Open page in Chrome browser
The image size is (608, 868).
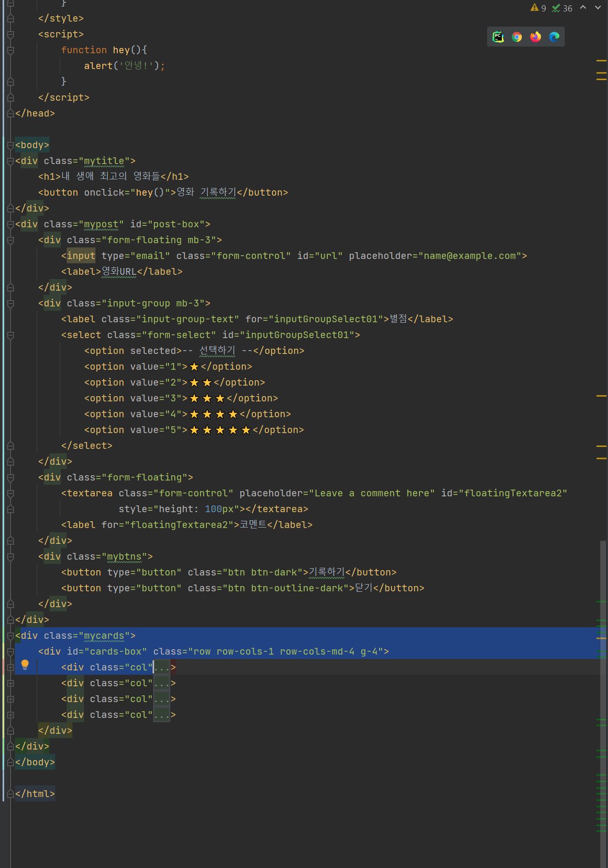pyautogui.click(x=517, y=37)
